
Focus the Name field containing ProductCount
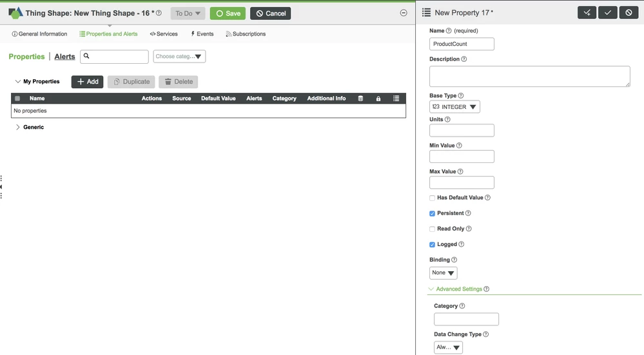tap(462, 44)
